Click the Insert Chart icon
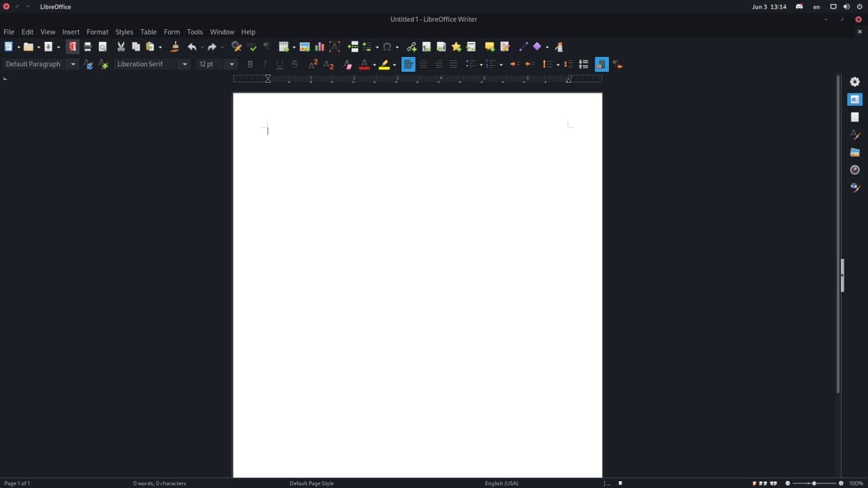 tap(319, 47)
